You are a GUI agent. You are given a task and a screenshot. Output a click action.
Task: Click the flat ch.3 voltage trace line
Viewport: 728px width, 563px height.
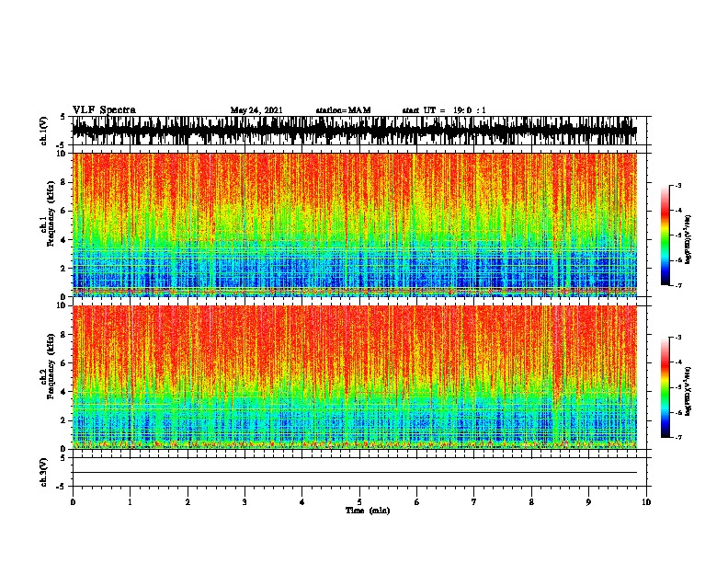[x=354, y=473]
